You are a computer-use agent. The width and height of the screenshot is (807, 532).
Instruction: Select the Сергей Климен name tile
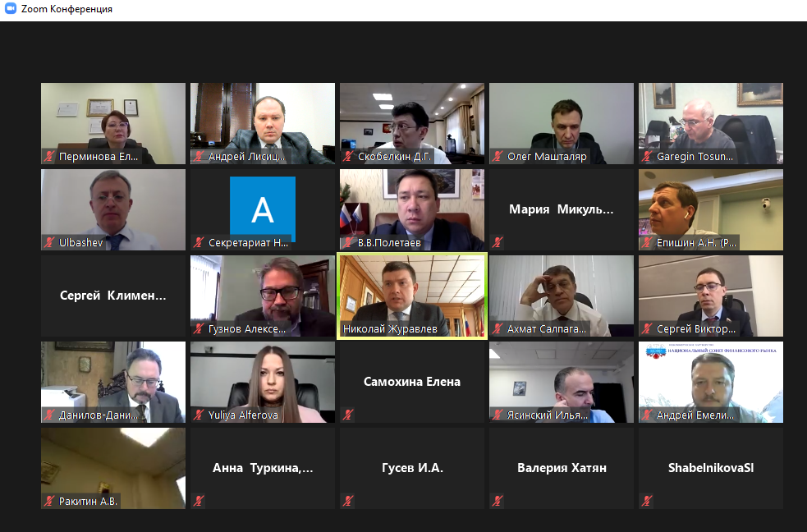pyautogui.click(x=113, y=296)
